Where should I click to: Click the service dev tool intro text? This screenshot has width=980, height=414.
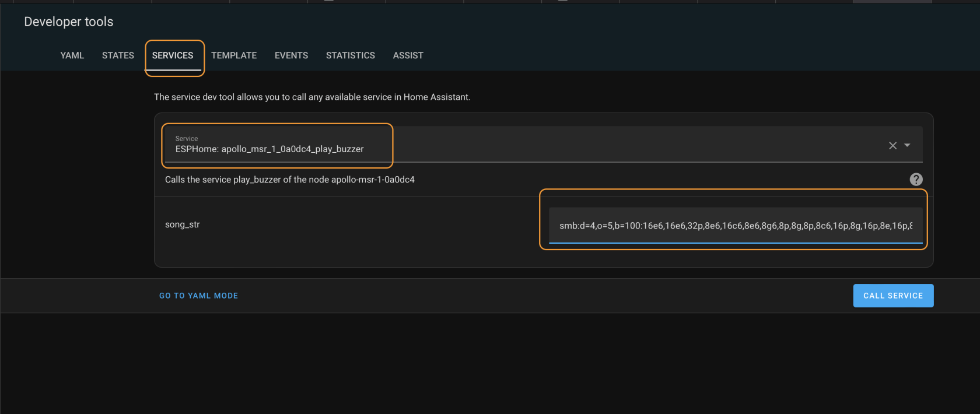click(312, 97)
